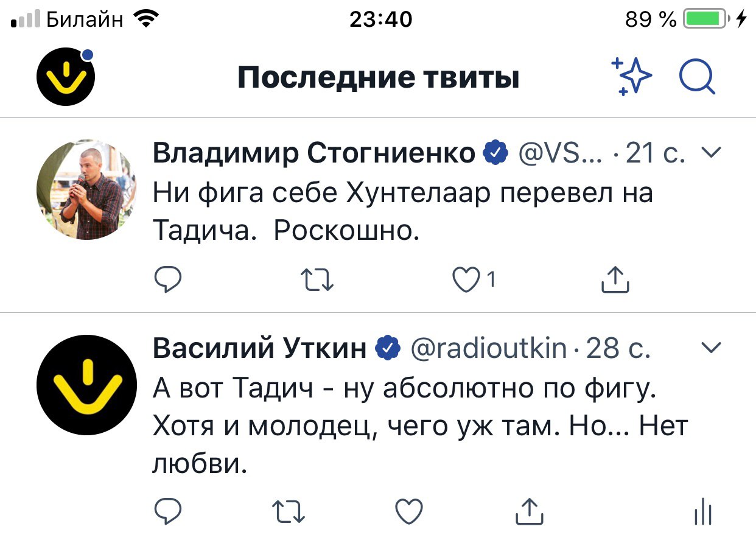The width and height of the screenshot is (756, 543).
Task: Tap the sparkle timeline settings icon
Action: click(x=631, y=78)
